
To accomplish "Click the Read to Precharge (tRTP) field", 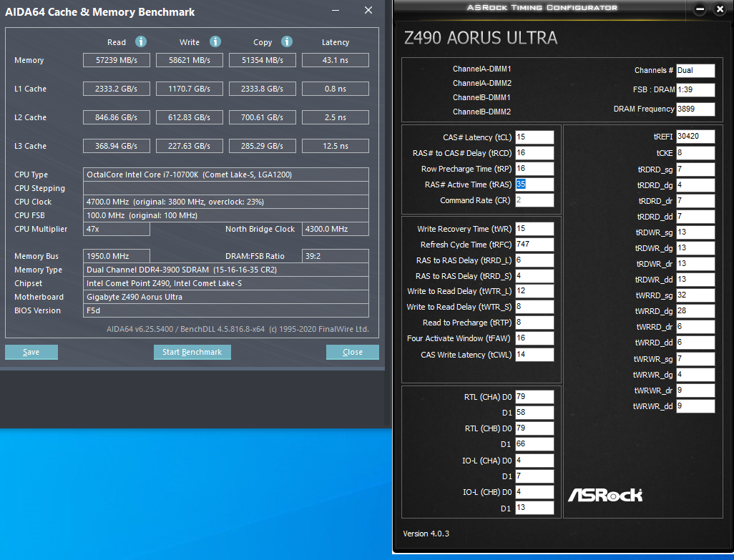I will coord(534,323).
